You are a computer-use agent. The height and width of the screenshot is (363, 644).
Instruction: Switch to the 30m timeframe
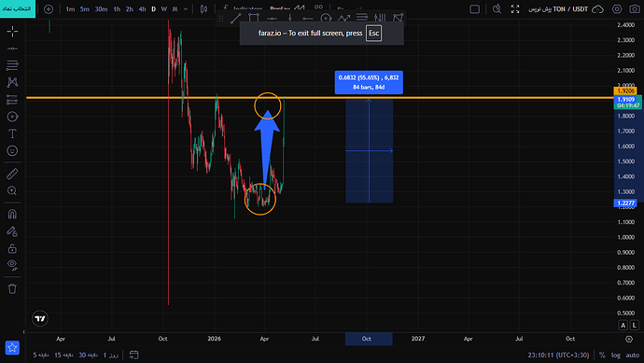pos(101,9)
